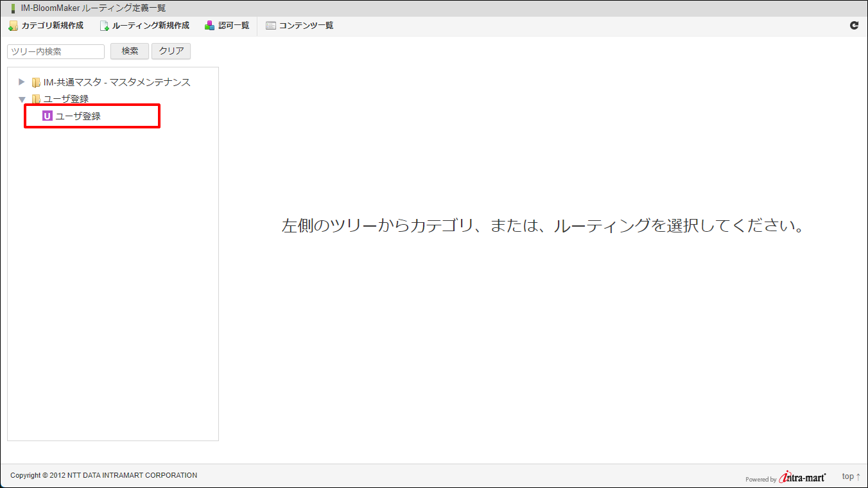Click the IM-共通マスタ folder icon

pos(36,82)
